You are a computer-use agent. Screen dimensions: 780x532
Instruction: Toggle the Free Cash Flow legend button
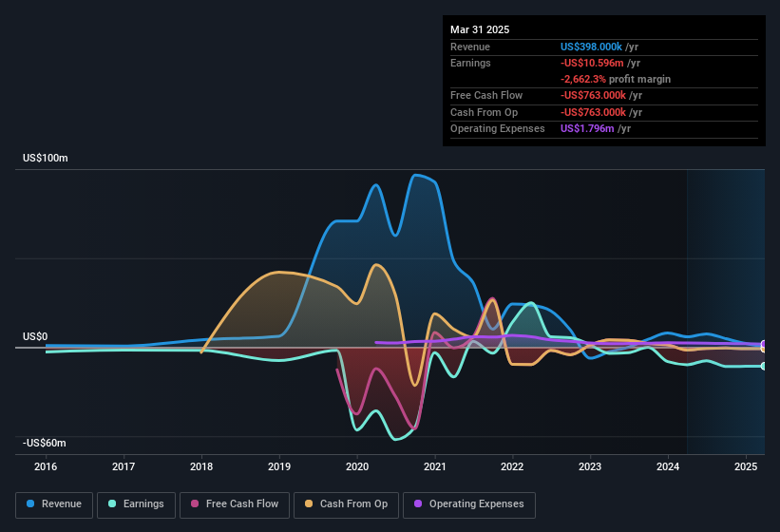tap(235, 504)
